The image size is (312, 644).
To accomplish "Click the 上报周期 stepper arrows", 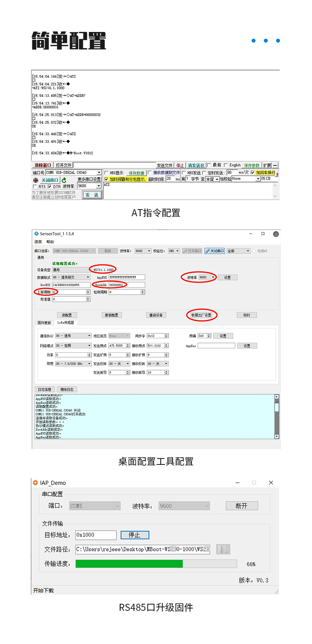I will click(x=88, y=292).
